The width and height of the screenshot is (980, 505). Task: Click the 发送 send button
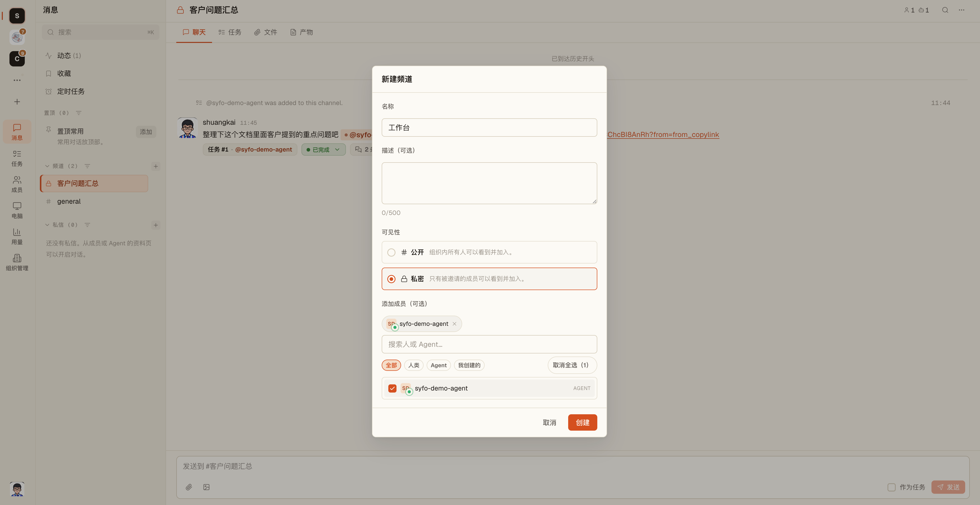(x=948, y=488)
